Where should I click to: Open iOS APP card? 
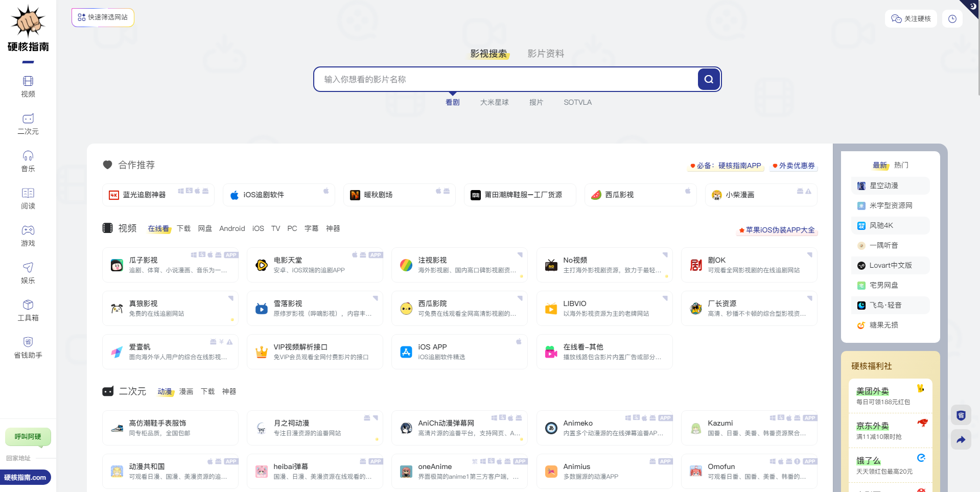[x=460, y=352]
